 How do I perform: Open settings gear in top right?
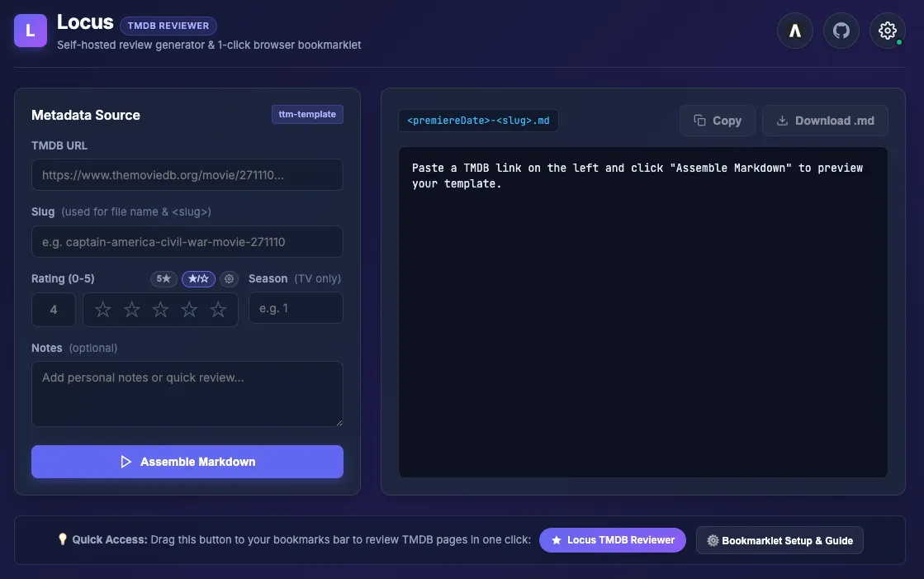point(888,31)
